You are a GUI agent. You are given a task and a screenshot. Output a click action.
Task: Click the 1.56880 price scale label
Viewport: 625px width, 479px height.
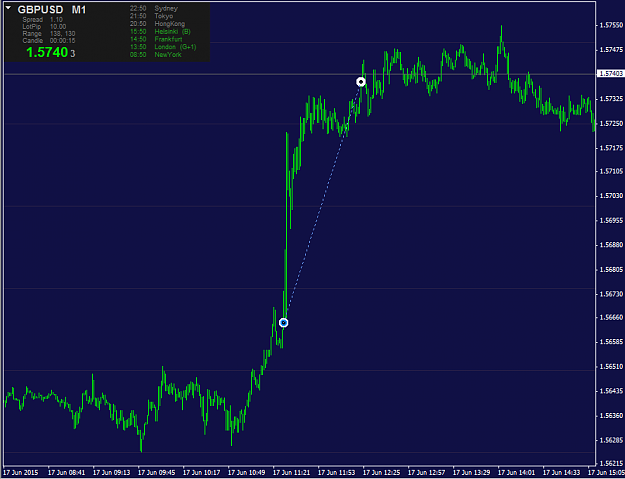point(611,245)
